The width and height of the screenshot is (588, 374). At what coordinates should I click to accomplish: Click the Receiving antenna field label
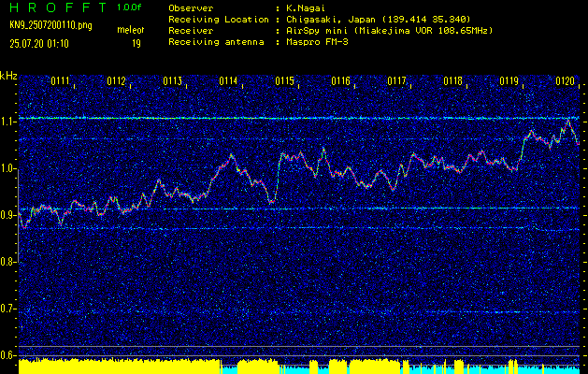(216, 42)
